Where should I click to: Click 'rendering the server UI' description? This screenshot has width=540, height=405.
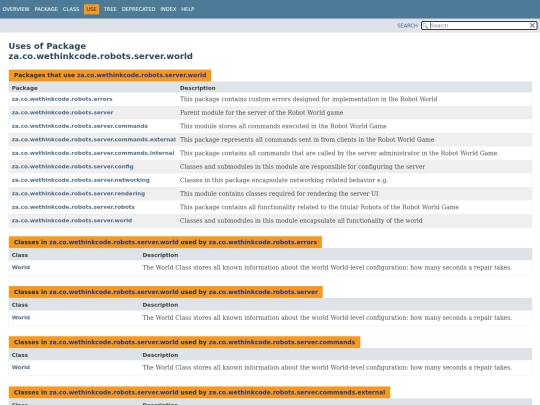[279, 194]
